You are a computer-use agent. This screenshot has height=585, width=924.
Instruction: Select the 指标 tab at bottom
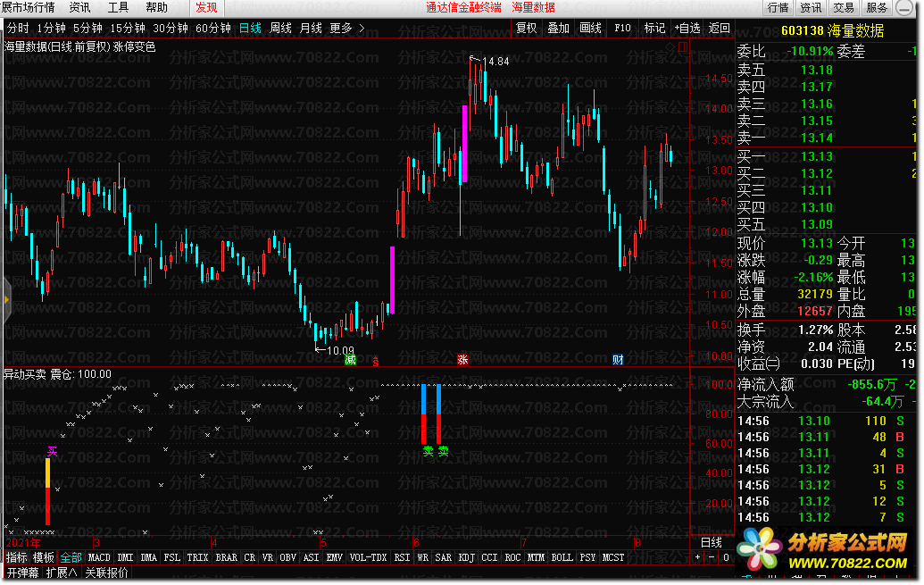click(x=16, y=557)
